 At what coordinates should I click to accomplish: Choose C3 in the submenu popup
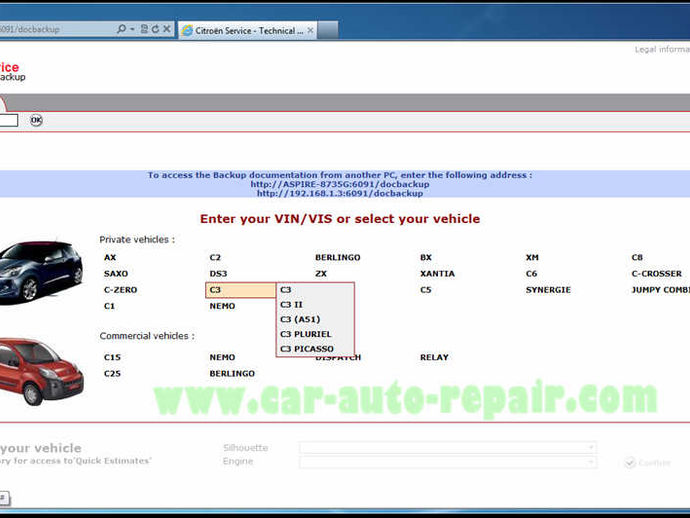tap(315, 290)
